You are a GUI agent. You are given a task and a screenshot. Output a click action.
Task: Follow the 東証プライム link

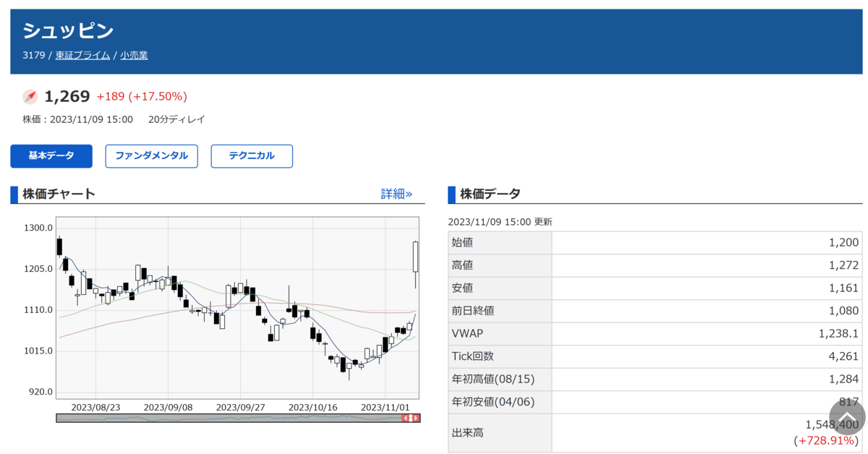[82, 55]
